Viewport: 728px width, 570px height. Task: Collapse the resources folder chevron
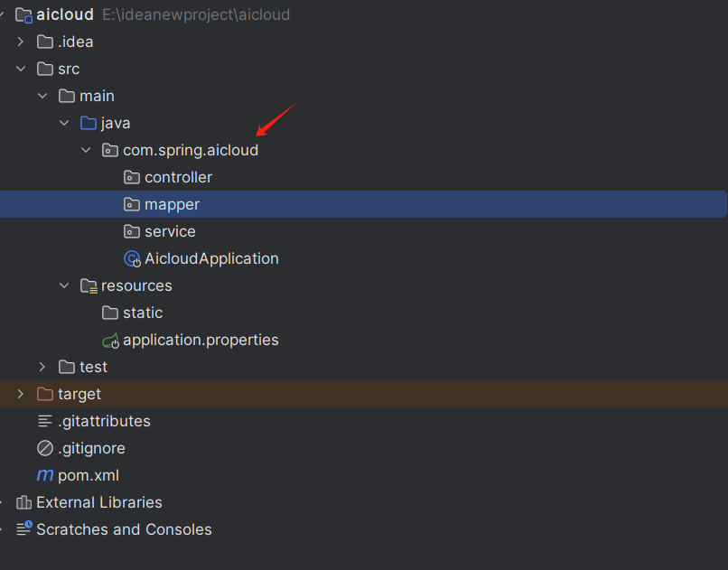click(x=64, y=285)
